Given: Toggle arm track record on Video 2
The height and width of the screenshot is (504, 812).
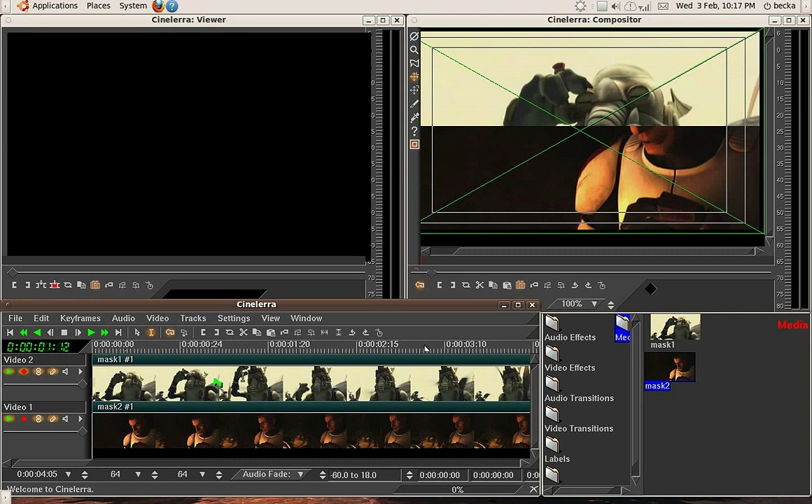Looking at the screenshot, I should click(23, 372).
